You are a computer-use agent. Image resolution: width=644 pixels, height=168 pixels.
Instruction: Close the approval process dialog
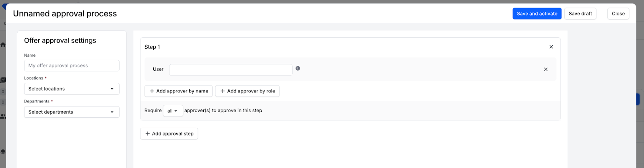tap(618, 14)
